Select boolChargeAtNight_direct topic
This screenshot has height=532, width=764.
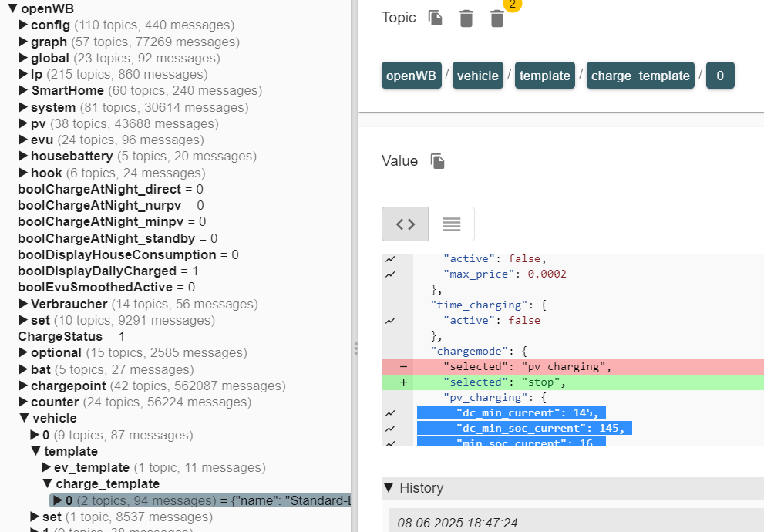110,189
